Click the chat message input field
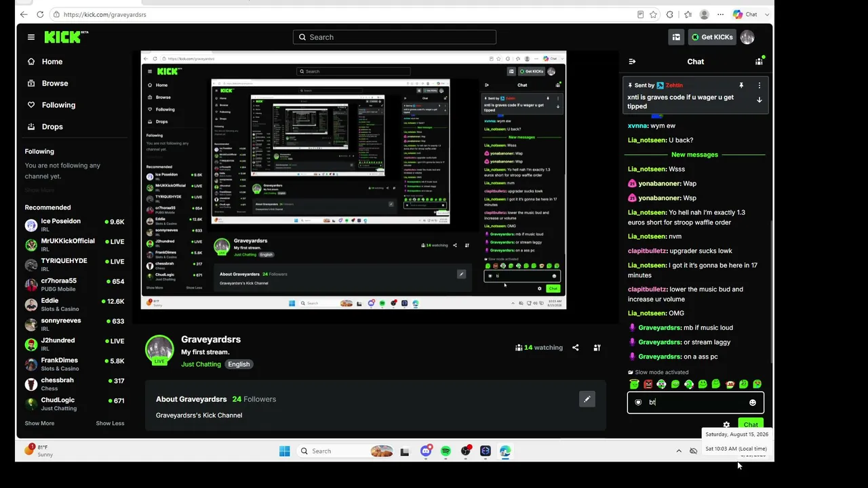This screenshot has width=868, height=488. pyautogui.click(x=696, y=403)
